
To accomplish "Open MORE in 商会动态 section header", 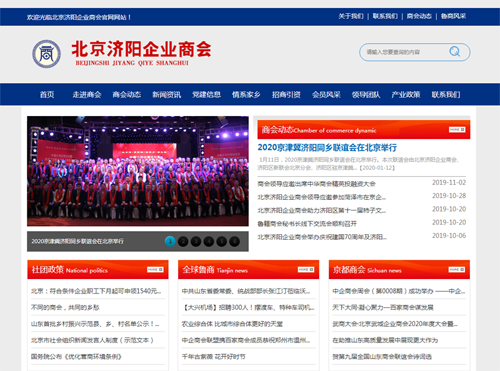I will [457, 129].
